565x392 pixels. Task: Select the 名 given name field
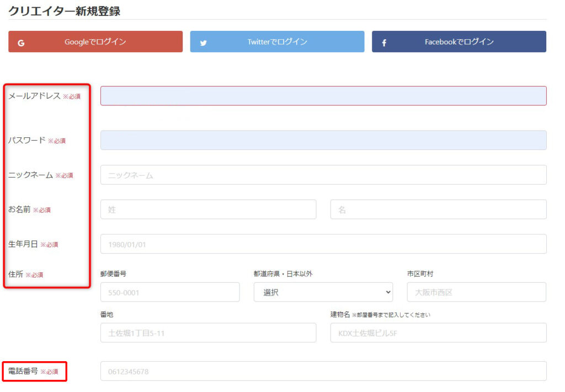(x=438, y=209)
